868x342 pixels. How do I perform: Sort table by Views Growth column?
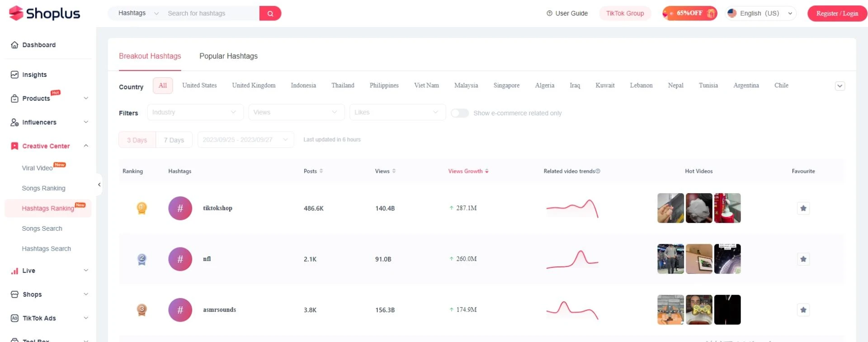pos(468,171)
